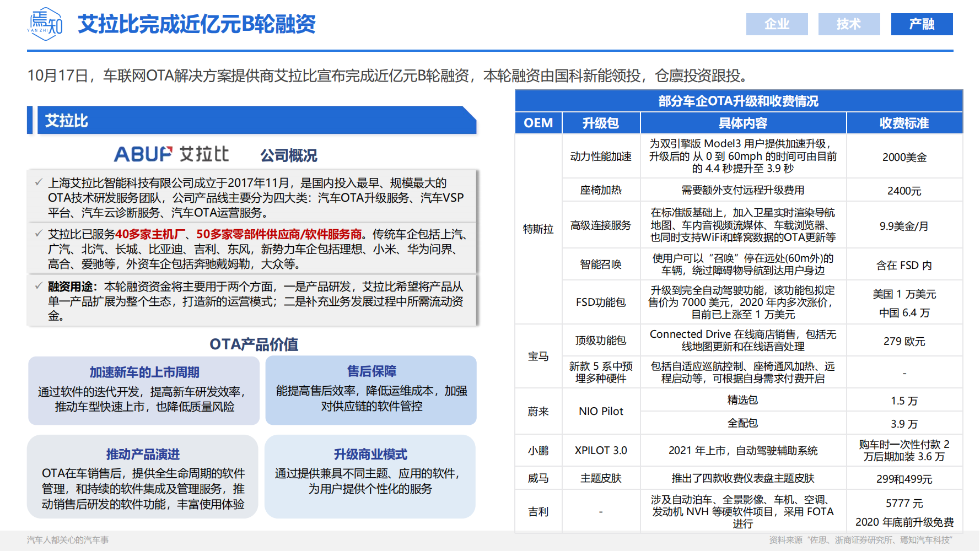The height and width of the screenshot is (551, 980).
Task: Click the 推动产品演进 card title
Action: [143, 455]
